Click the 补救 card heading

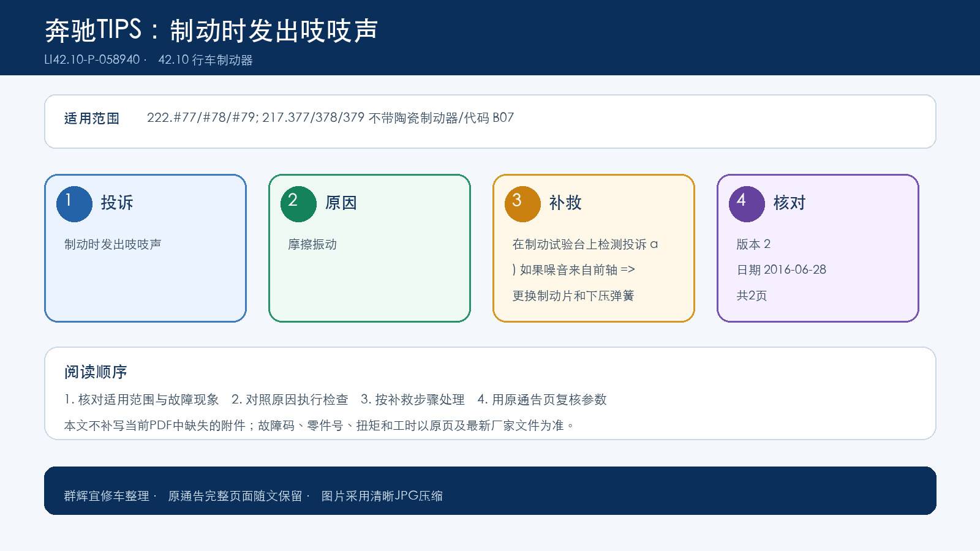pyautogui.click(x=565, y=203)
